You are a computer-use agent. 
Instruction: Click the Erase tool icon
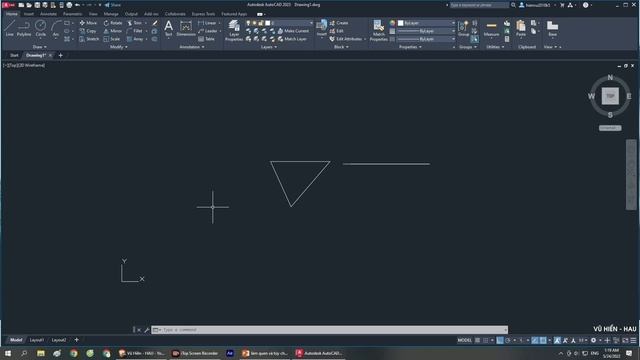(155, 23)
